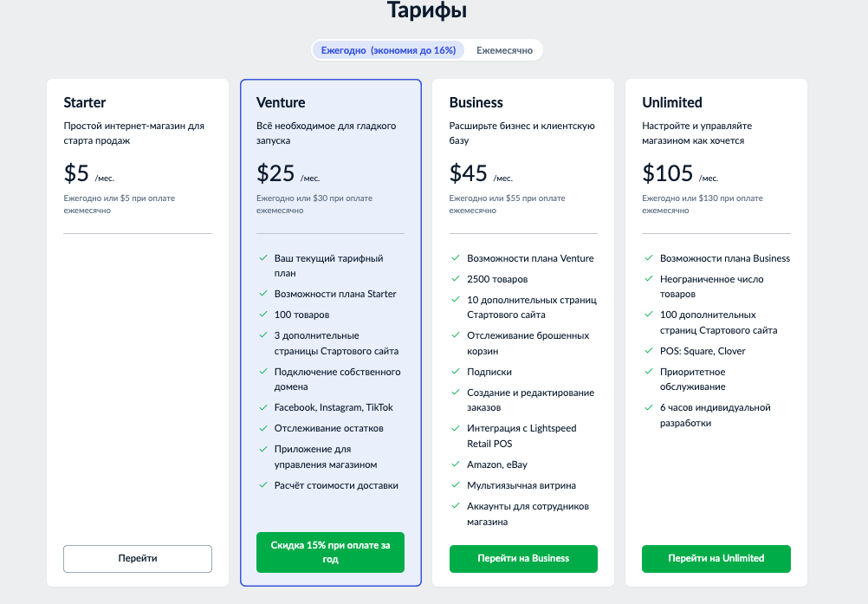
Task: Click Скидка 15% при оплате за год button
Action: (331, 552)
